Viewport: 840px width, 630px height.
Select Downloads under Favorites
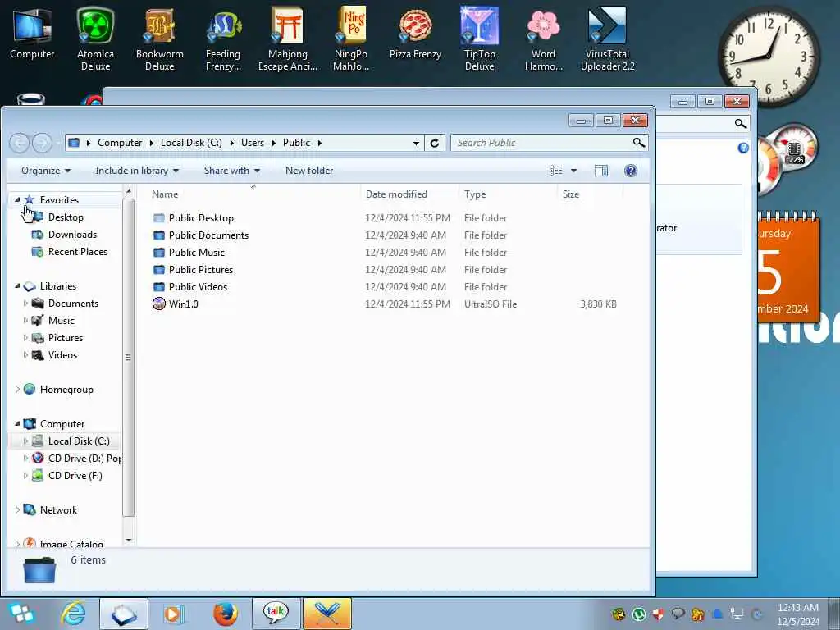(72, 234)
